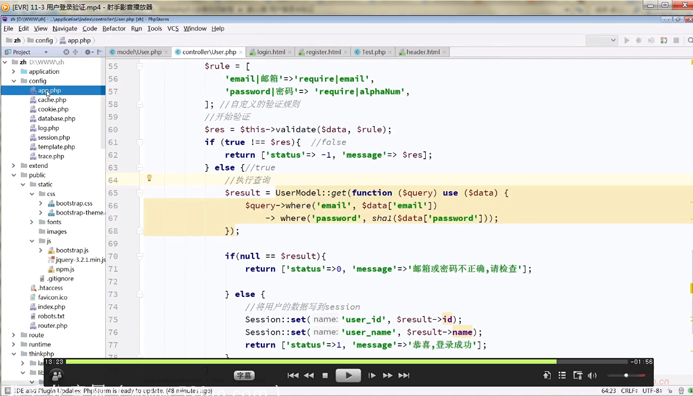Select trace.php in config folder
The height and width of the screenshot is (396, 693).
51,156
